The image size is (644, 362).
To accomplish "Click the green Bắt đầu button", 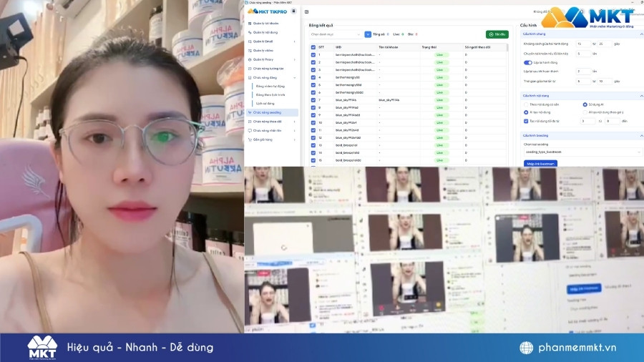I will tap(497, 34).
